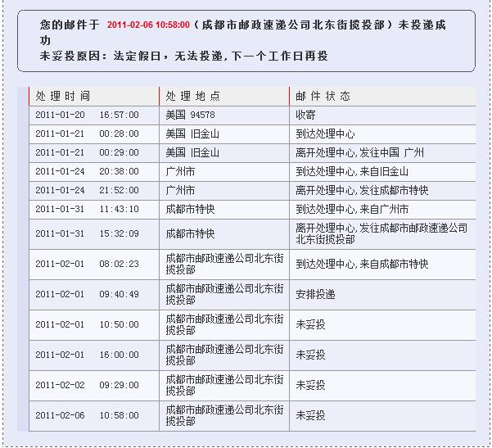Click '未妥投' in the 16:00:00 row
Viewport: 492px width, 448px height.
coord(310,355)
